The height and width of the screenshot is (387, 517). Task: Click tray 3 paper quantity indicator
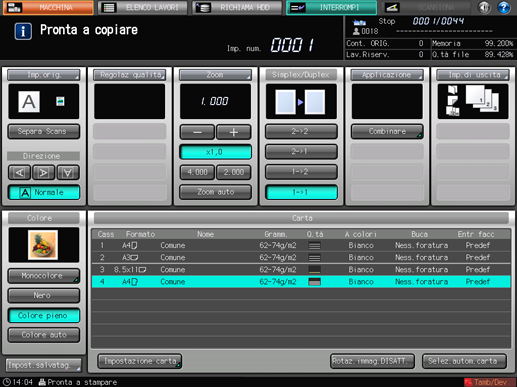314,270
